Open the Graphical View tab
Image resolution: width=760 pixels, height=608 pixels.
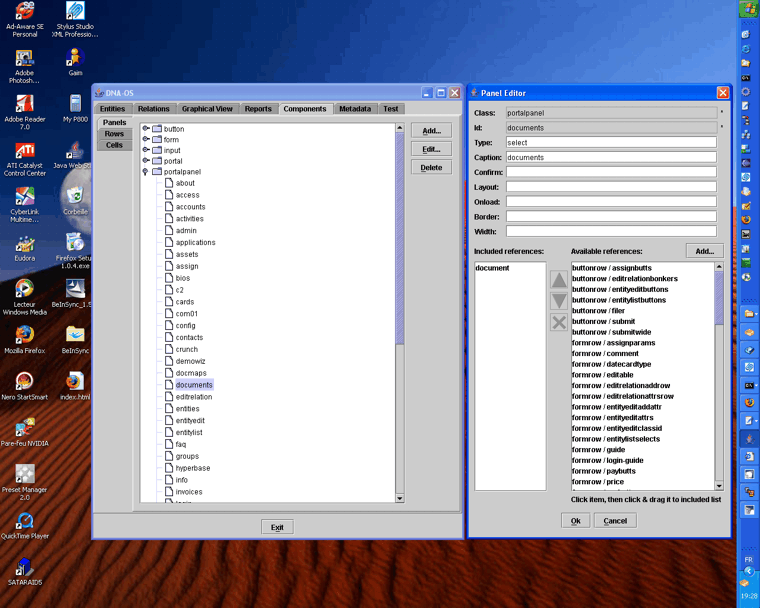pos(207,109)
